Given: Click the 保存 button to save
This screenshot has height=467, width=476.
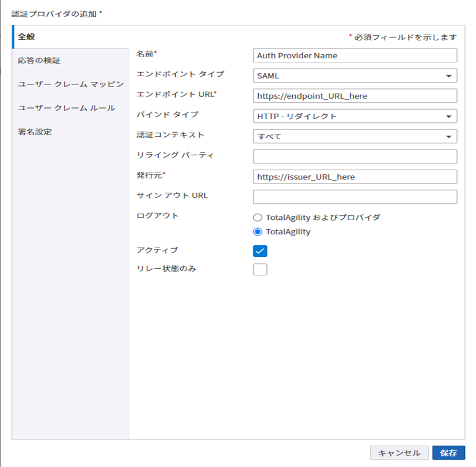Looking at the screenshot, I should click(449, 453).
